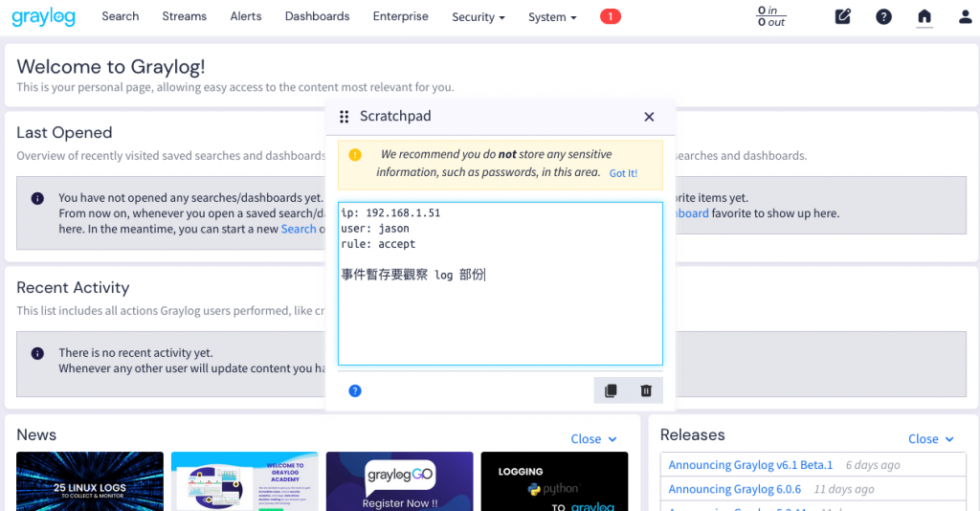Go to Streams page

pyautogui.click(x=184, y=16)
